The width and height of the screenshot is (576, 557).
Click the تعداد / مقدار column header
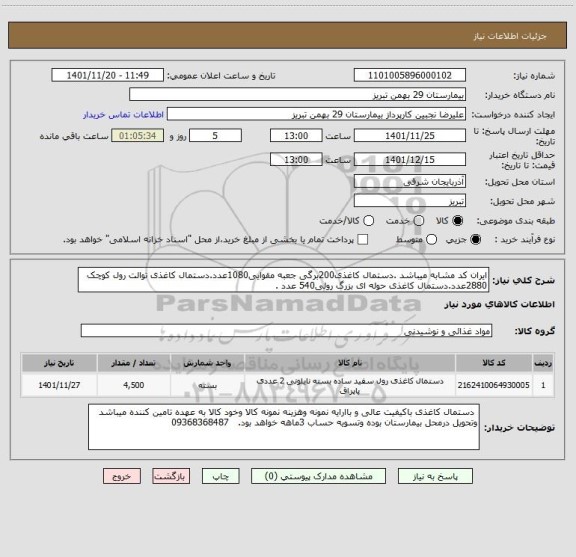(x=134, y=363)
